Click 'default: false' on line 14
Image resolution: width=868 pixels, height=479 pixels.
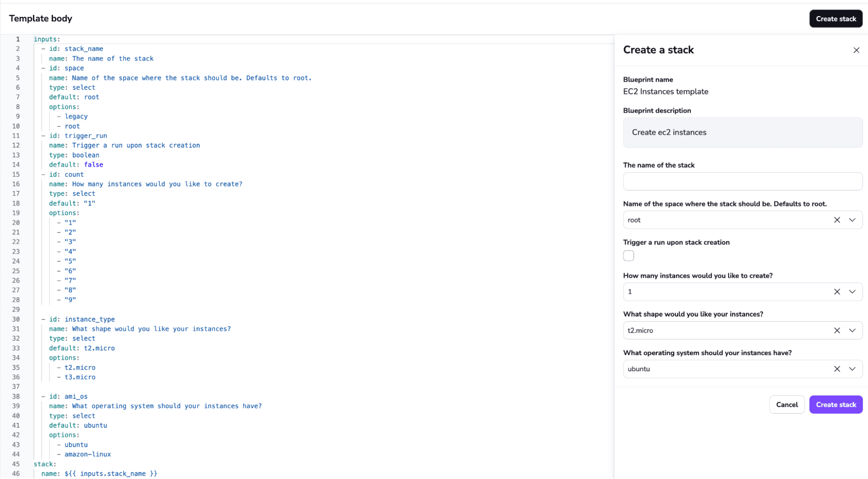(76, 165)
